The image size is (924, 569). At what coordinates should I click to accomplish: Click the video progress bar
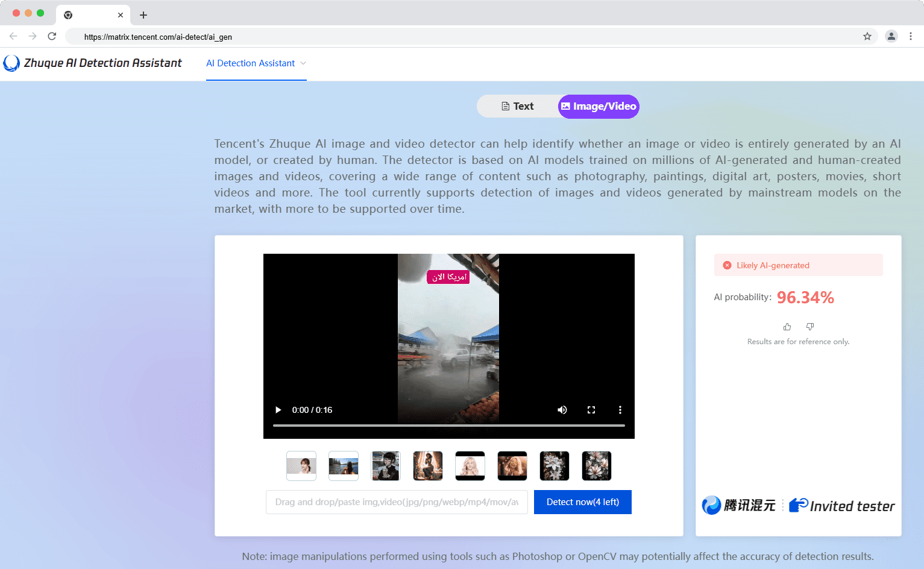pyautogui.click(x=448, y=426)
